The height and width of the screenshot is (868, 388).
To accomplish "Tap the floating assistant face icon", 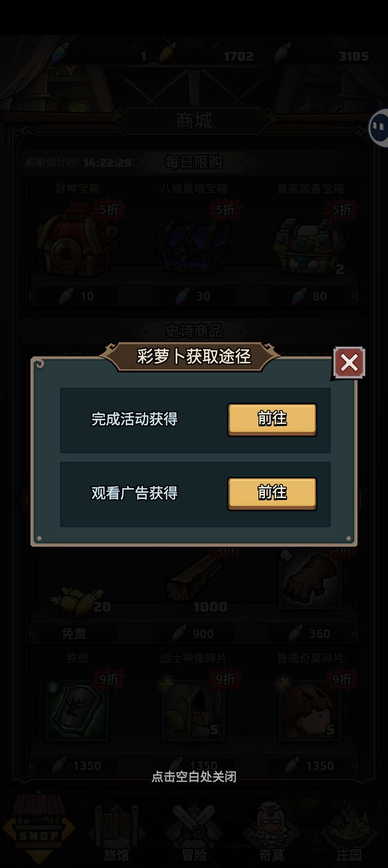I will pos(378,128).
